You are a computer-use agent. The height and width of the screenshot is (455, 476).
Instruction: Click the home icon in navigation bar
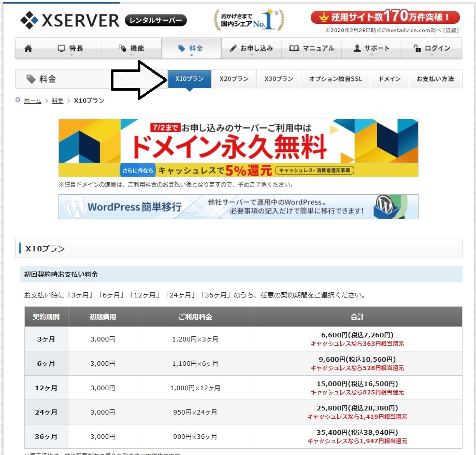click(x=28, y=48)
